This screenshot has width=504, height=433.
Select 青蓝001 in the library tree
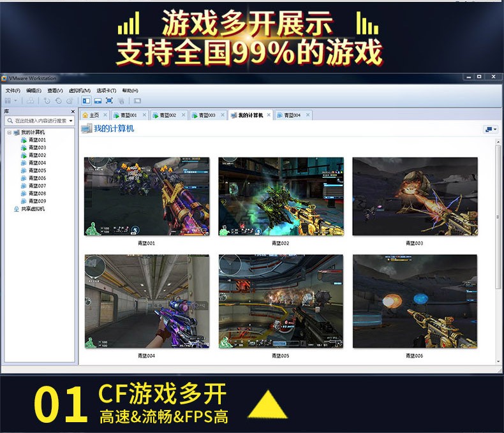tap(33, 140)
